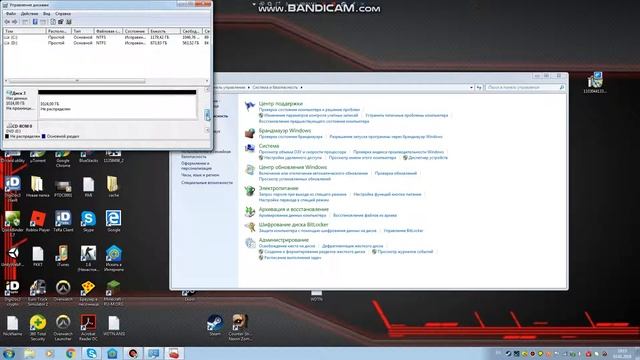The width and height of the screenshot is (640, 360).
Task: Open Skype from the taskbar
Action: pos(91,353)
